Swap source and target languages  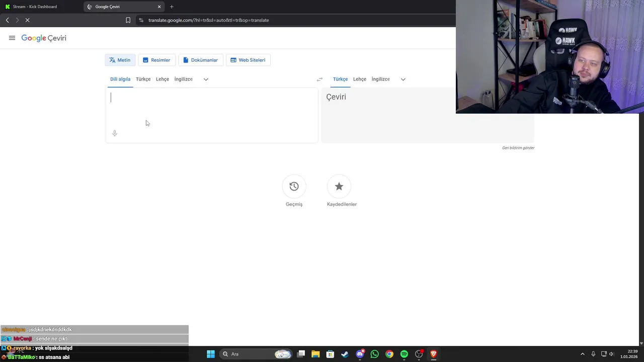[x=319, y=79]
